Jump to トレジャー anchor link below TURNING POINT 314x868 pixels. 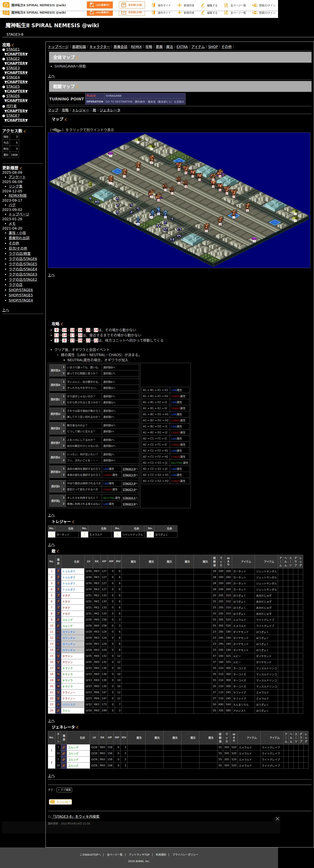point(81,110)
